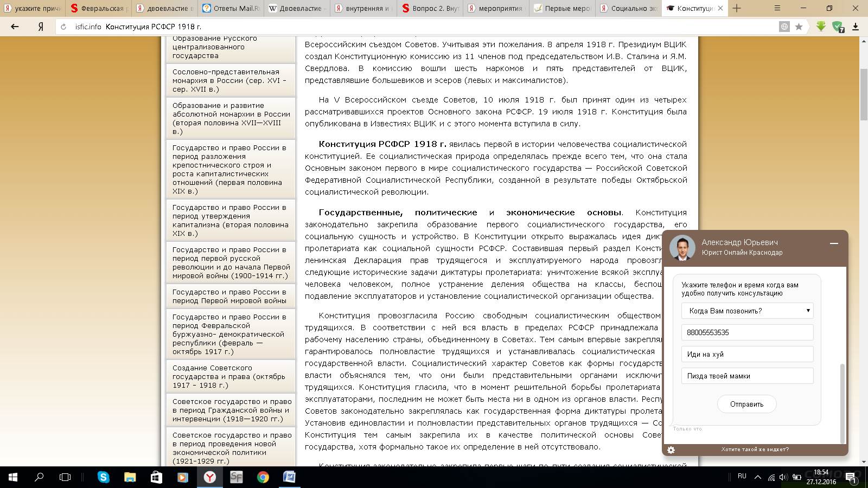The image size is (868, 488).
Task: Open the green download-arrow extension
Action: click(x=821, y=27)
